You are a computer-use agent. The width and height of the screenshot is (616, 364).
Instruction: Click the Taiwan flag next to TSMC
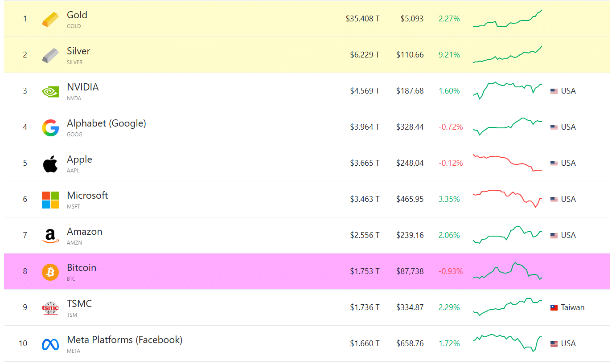pos(554,308)
